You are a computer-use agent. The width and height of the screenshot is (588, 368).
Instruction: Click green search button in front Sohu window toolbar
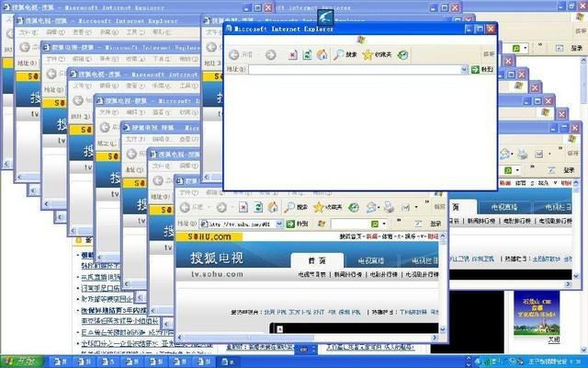375,224
